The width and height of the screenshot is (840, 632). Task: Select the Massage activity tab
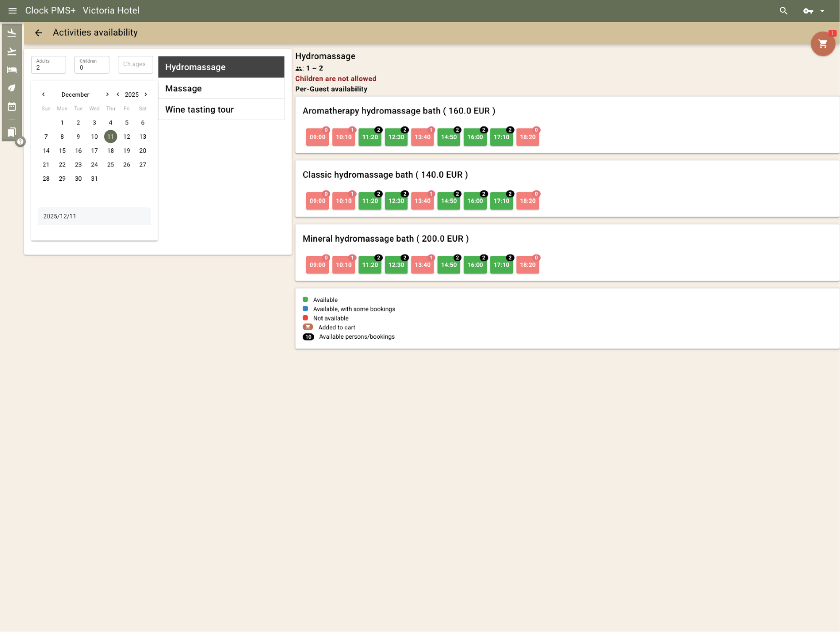click(x=221, y=88)
